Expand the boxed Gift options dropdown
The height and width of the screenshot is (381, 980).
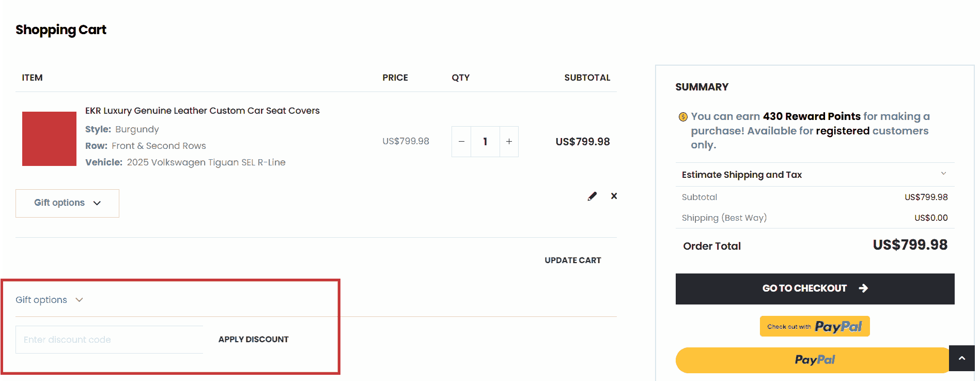tap(67, 203)
